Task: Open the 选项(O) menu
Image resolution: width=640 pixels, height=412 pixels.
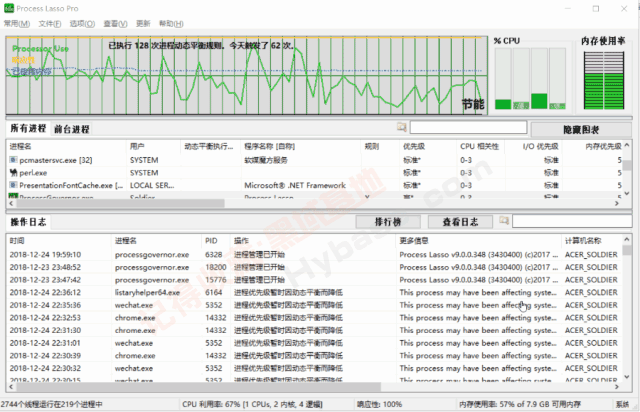Action: coord(82,24)
